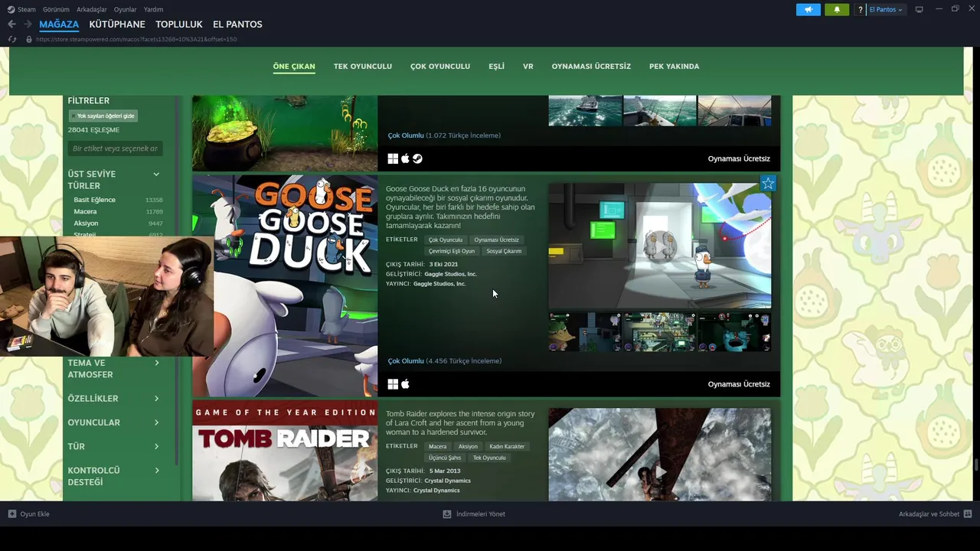Expand the Tür filter section
This screenshot has height=551, width=980.
[x=156, y=446]
